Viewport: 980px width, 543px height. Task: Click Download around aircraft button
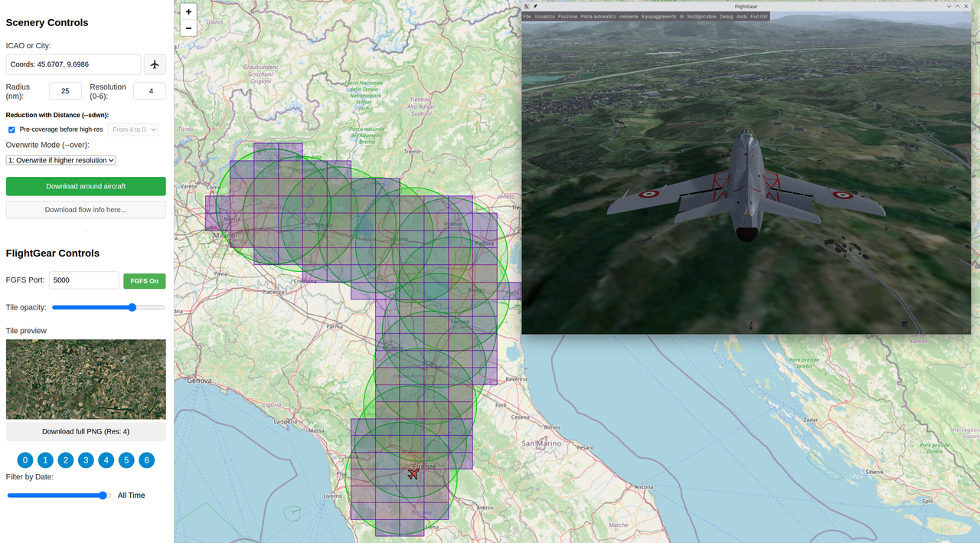click(86, 186)
